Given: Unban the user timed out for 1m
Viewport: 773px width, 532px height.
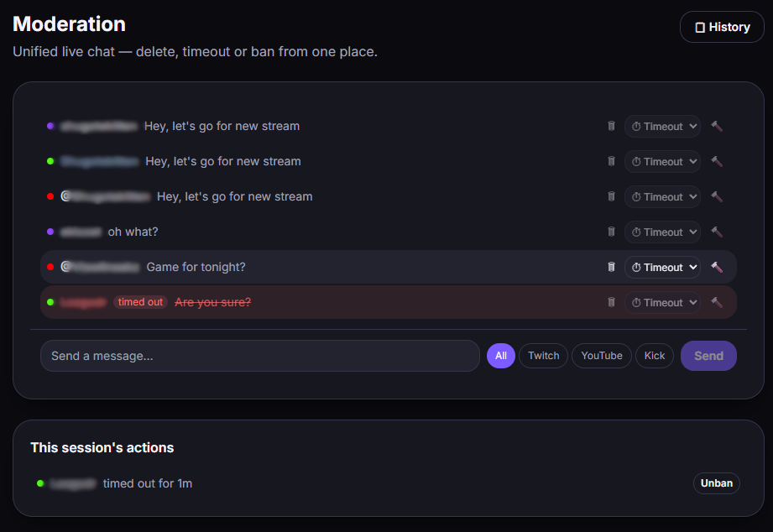Looking at the screenshot, I should 716,483.
